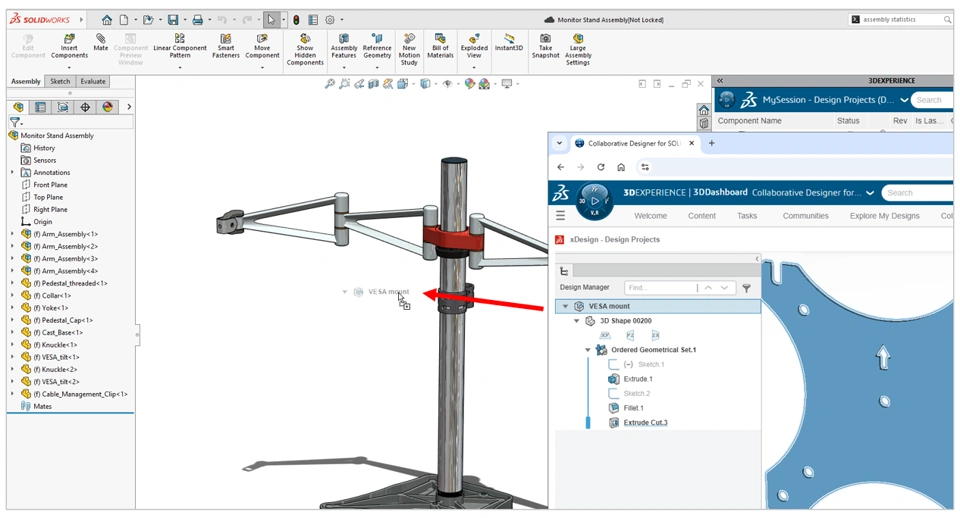Viewport: 960px width, 518px height.
Task: Open the MySession dropdown chevron
Action: tap(904, 100)
